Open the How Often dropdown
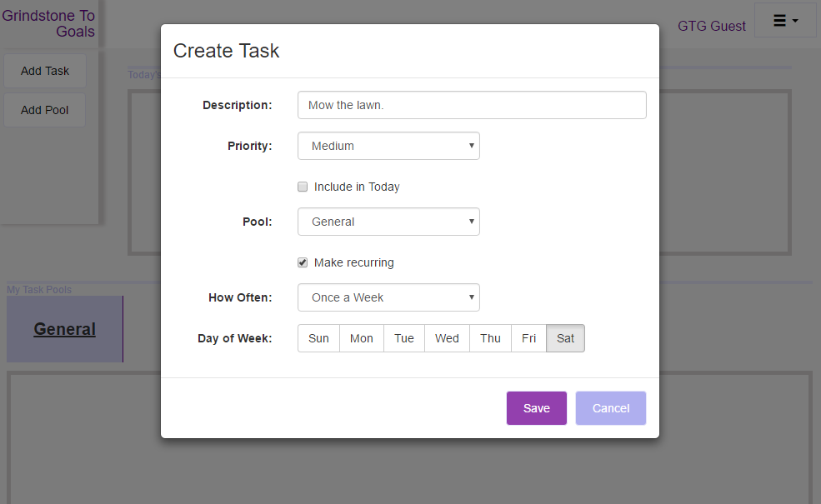 [388, 297]
